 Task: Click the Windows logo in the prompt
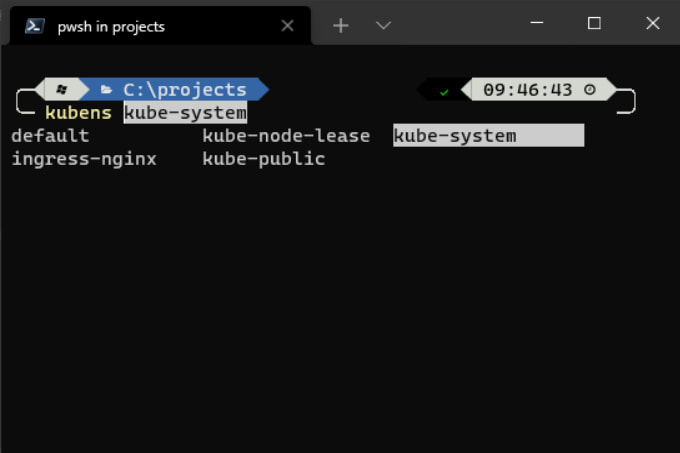click(62, 90)
